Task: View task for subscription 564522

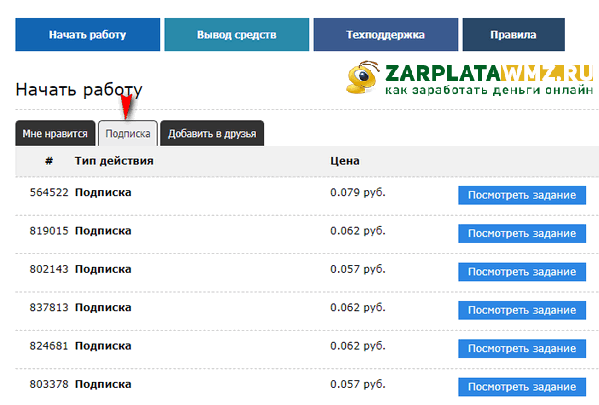Action: (522, 195)
